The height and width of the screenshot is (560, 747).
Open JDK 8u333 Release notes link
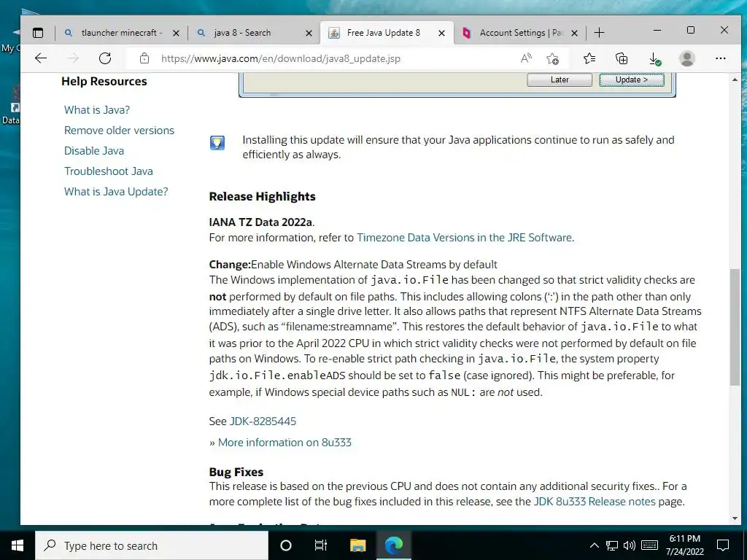coord(595,502)
